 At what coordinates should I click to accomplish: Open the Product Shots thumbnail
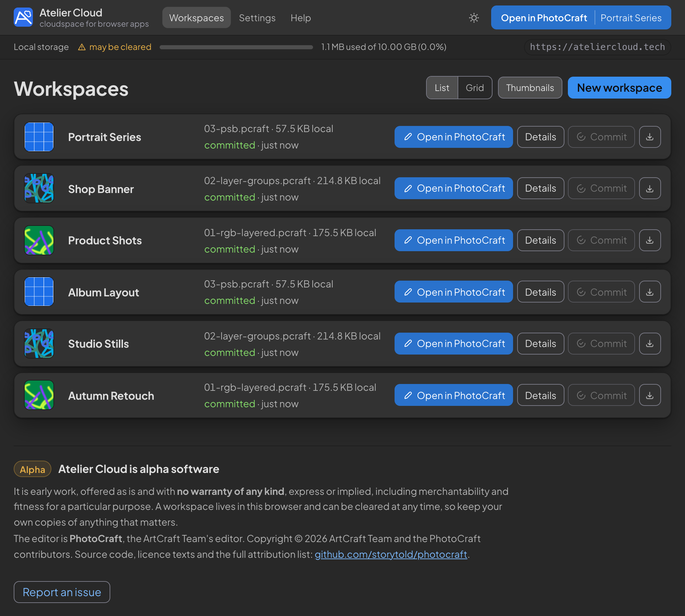39,240
